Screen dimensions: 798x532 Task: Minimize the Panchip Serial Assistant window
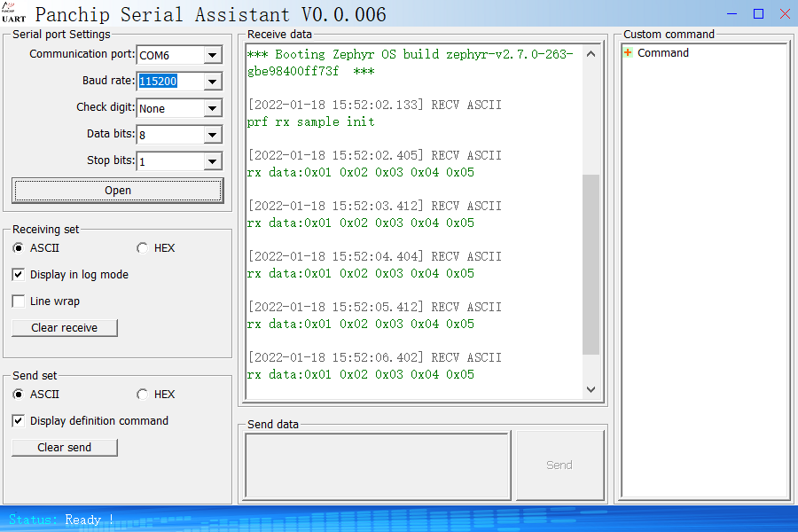point(731,14)
